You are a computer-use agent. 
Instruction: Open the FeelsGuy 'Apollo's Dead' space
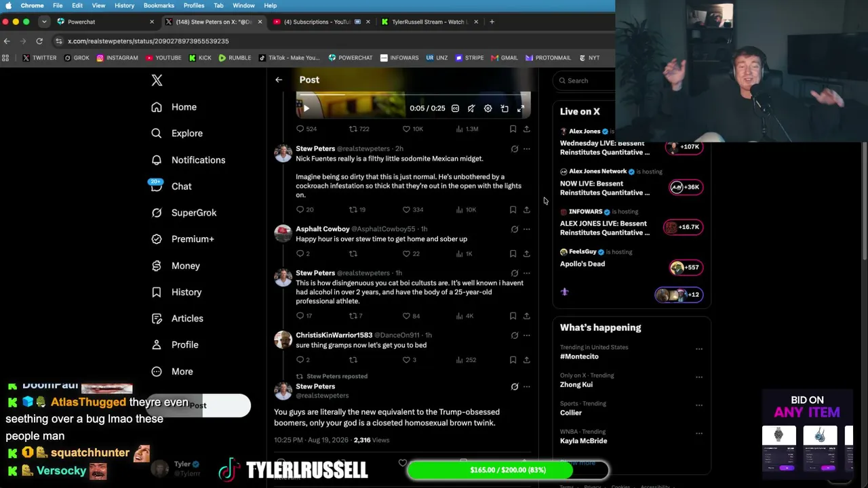pyautogui.click(x=631, y=259)
